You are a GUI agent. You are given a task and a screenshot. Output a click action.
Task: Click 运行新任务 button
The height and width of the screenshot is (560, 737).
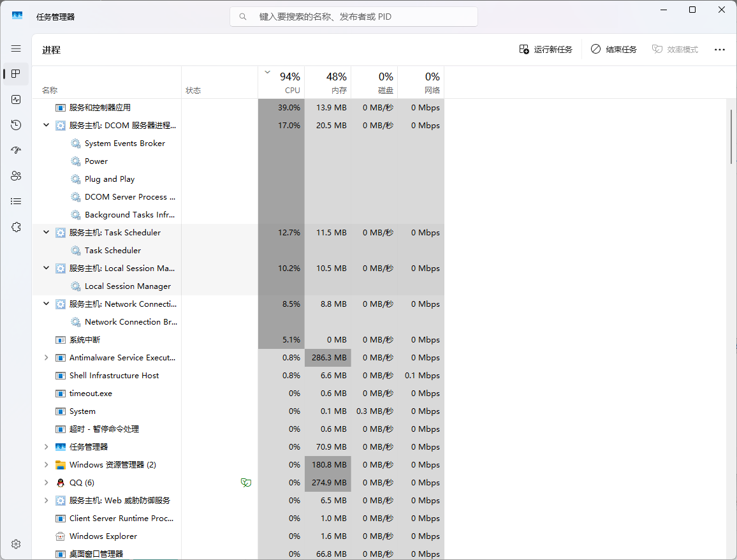[x=546, y=50]
